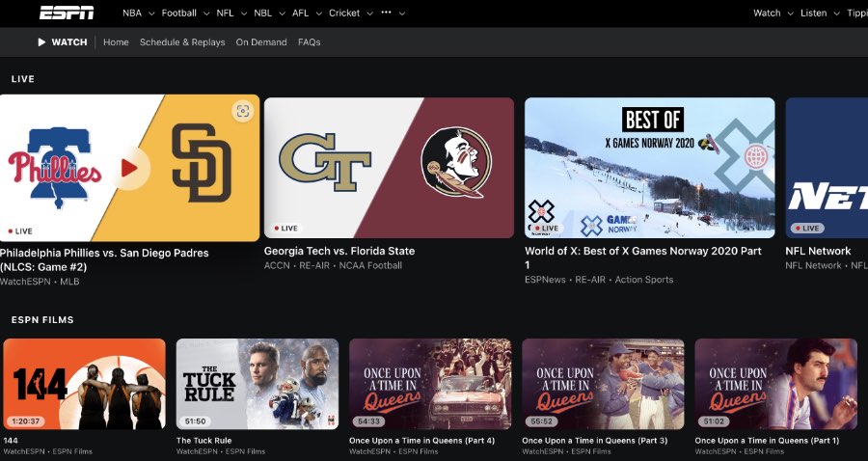The image size is (868, 461).
Task: Click LIVE badge on NFL Network card
Action: click(807, 228)
